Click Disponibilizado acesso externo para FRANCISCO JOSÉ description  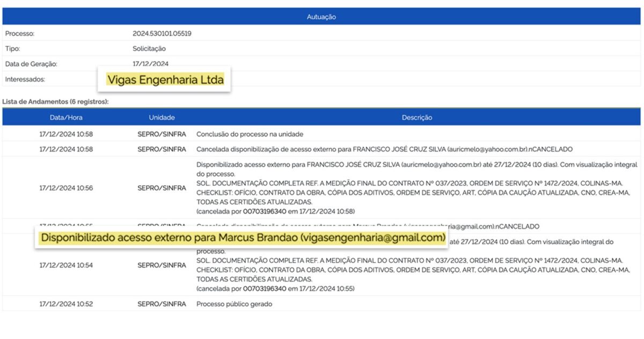(x=417, y=188)
